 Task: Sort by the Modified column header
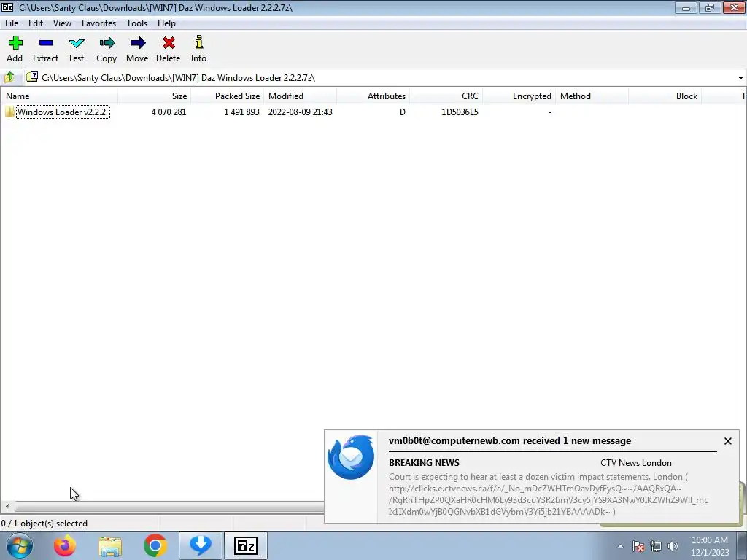click(300, 96)
